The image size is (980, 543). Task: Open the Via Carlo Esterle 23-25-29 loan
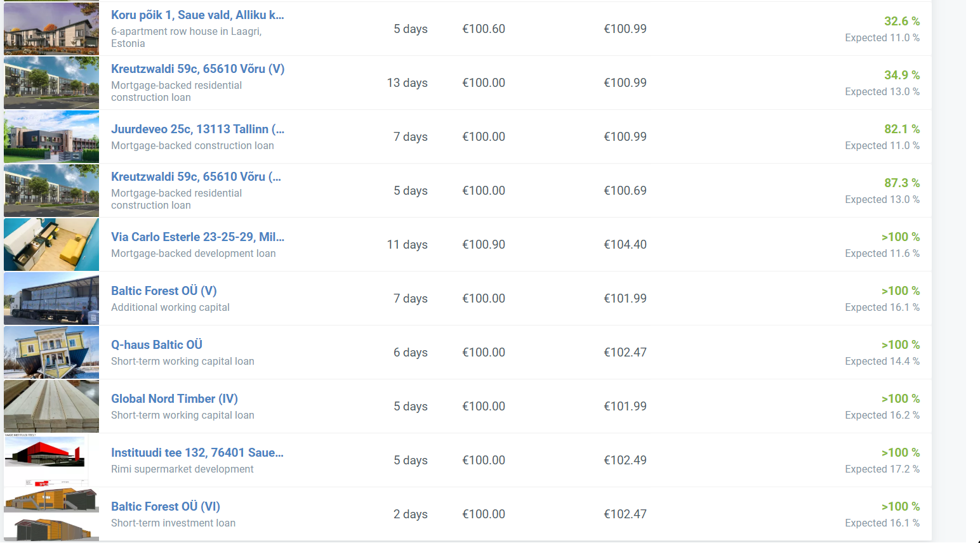coord(197,237)
